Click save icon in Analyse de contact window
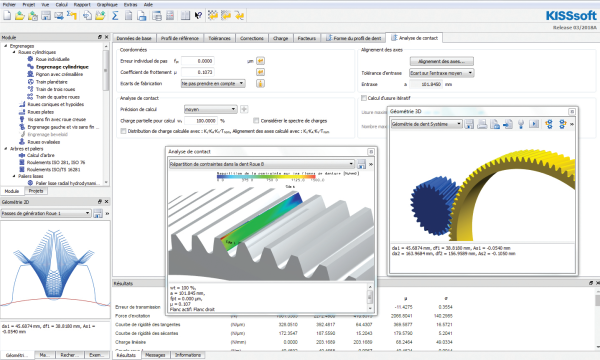This screenshot has width=600, height=360. pyautogui.click(x=361, y=165)
